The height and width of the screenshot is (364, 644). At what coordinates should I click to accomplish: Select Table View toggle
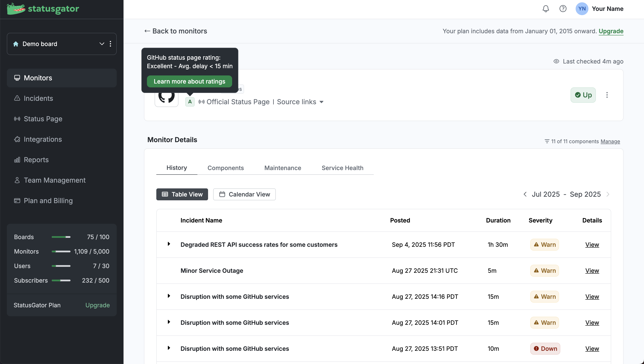tap(182, 194)
